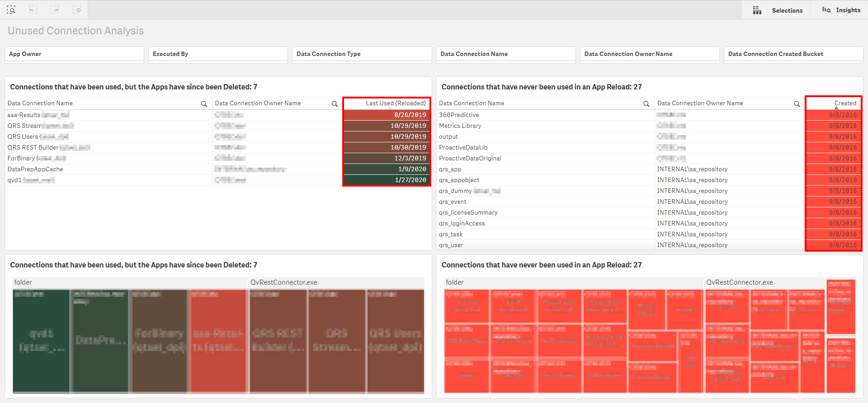Click the 1/27/2020 last used cell

410,180
